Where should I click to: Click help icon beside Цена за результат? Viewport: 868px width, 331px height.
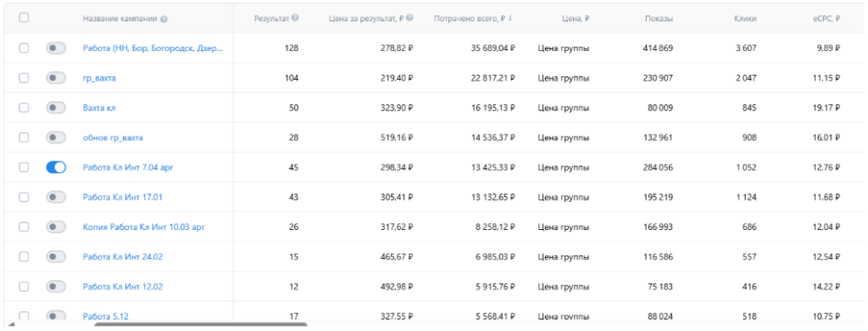click(409, 18)
